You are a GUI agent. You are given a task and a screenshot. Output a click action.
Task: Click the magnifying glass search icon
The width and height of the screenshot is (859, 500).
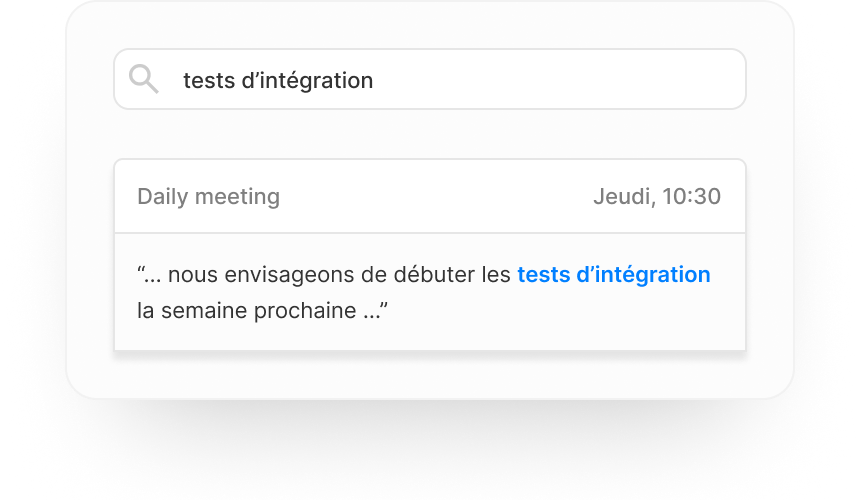coord(144,79)
